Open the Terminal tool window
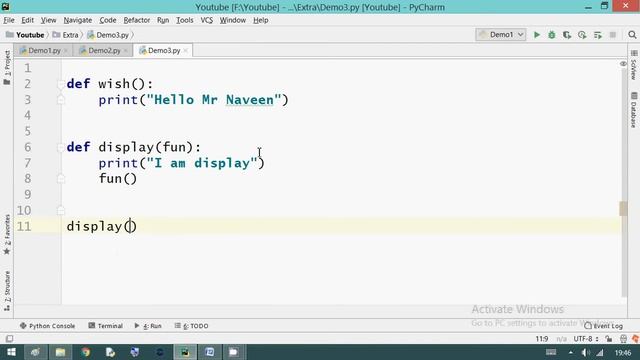The image size is (640, 360). pos(105,326)
